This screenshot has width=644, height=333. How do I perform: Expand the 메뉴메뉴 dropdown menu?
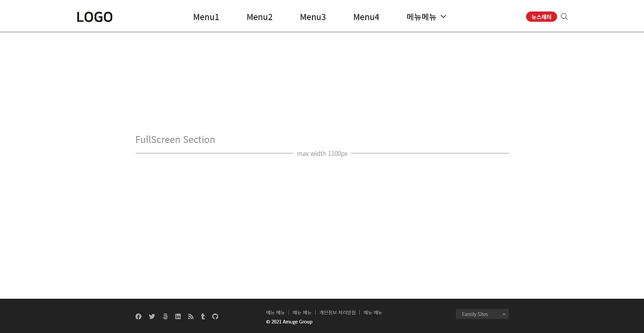pyautogui.click(x=422, y=17)
